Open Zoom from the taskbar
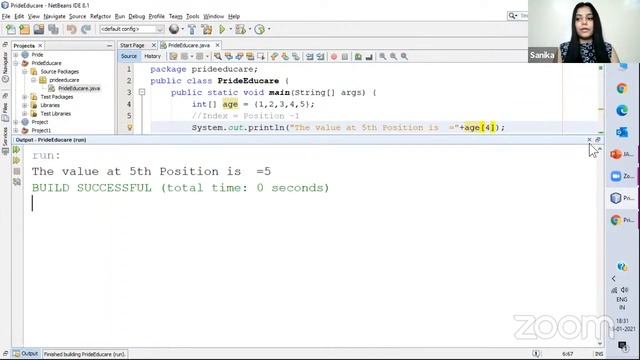This screenshot has width=640, height=360. [622, 176]
